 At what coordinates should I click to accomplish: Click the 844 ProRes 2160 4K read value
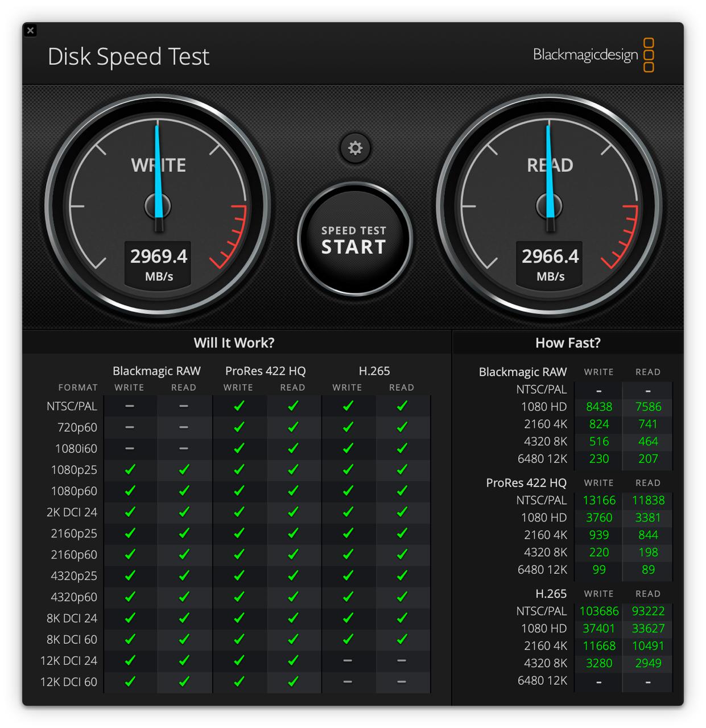point(648,535)
